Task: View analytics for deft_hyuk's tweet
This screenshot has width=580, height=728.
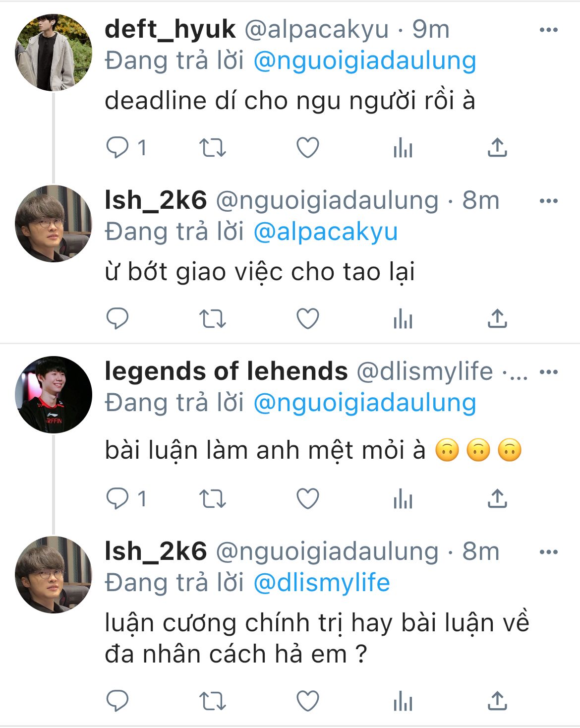Action: tap(403, 148)
